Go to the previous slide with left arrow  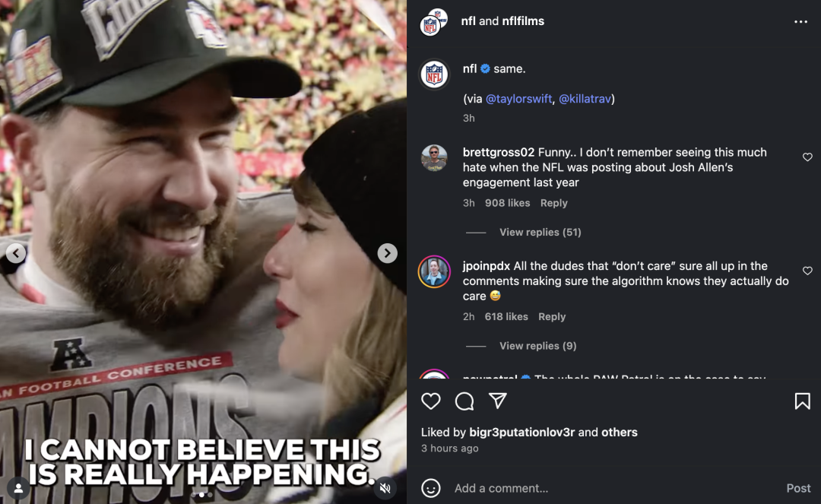(x=16, y=253)
